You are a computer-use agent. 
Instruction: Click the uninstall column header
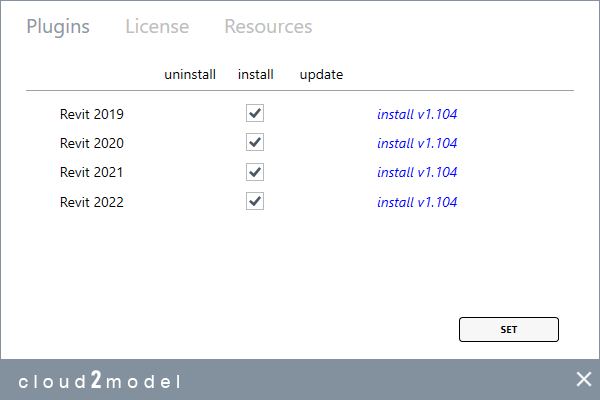click(x=190, y=75)
